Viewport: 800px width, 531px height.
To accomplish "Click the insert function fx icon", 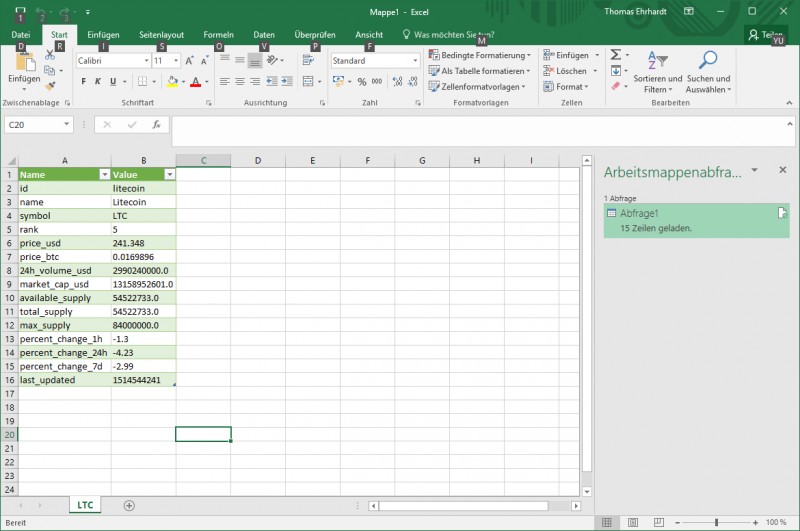I will point(157,124).
